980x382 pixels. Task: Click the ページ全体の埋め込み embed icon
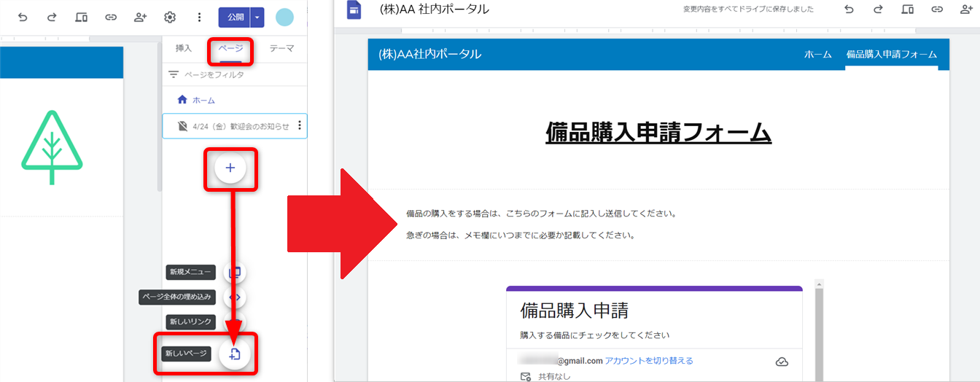coord(235,297)
